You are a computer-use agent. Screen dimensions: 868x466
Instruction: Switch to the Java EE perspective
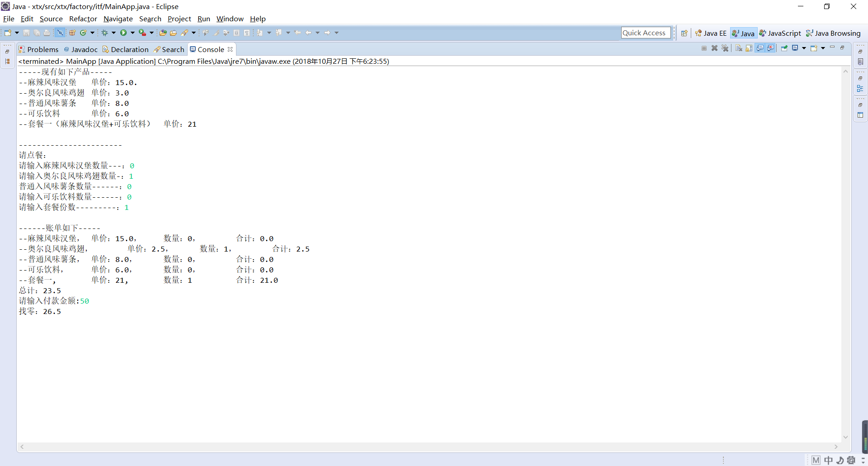(711, 33)
